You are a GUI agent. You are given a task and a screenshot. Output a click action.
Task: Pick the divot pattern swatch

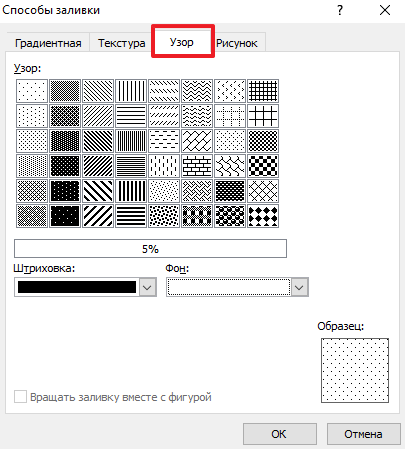tap(230, 91)
